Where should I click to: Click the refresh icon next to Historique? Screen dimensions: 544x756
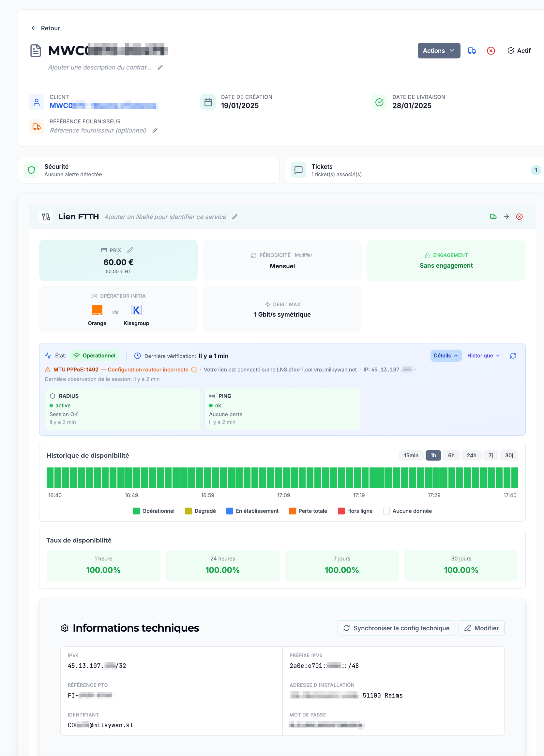click(x=513, y=356)
